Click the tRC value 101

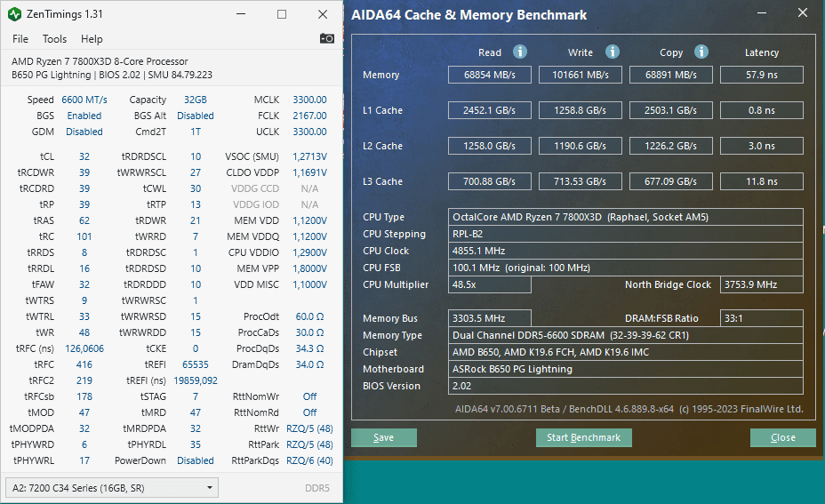[84, 236]
